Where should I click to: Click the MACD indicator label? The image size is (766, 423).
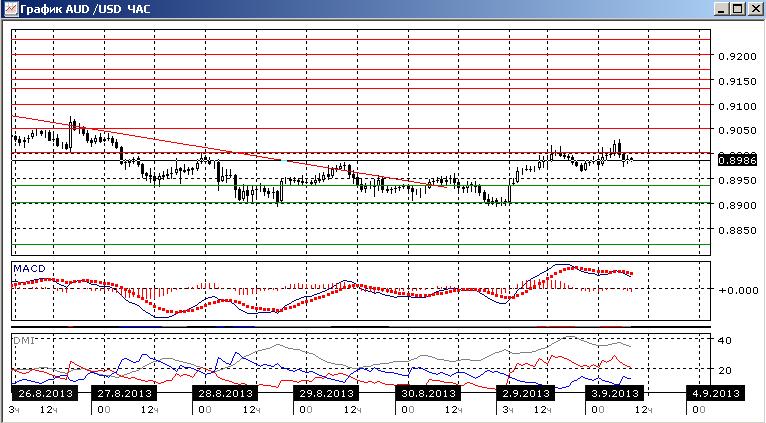point(29,269)
